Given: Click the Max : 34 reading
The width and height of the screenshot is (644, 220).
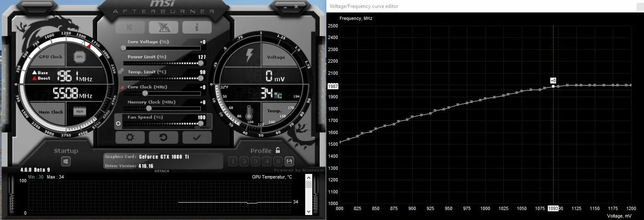Looking at the screenshot, I should pos(56,177).
